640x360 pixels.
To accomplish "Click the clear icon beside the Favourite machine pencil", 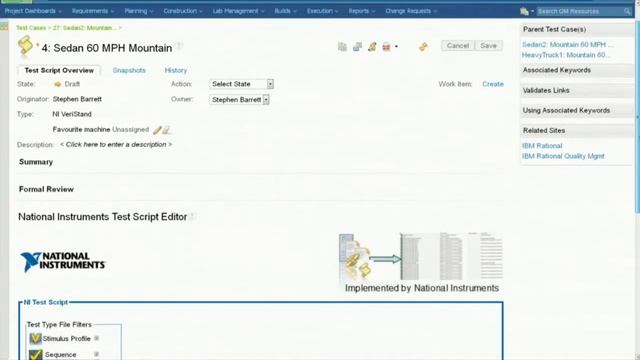I will 167,130.
